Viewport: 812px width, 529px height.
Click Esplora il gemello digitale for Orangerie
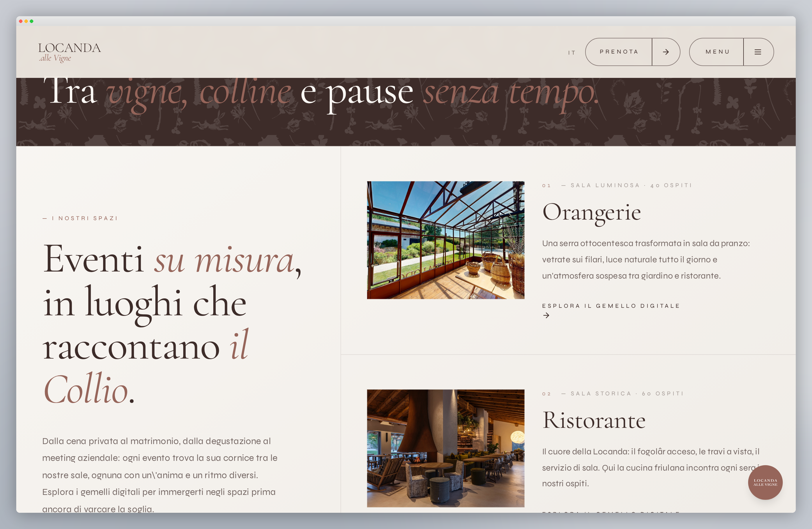point(611,306)
